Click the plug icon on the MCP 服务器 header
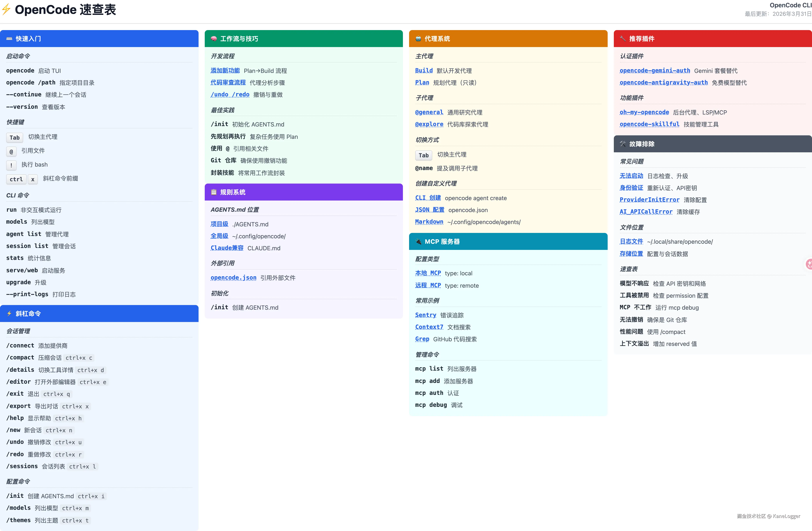This screenshot has height=531, width=812. (x=418, y=241)
